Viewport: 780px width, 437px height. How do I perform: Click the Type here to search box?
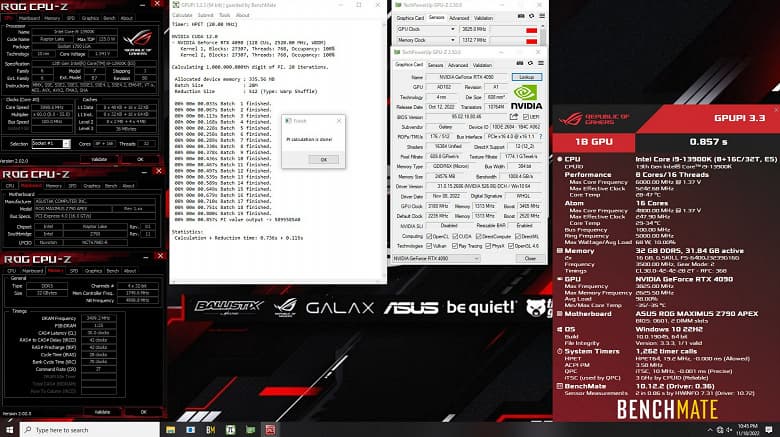click(x=90, y=430)
